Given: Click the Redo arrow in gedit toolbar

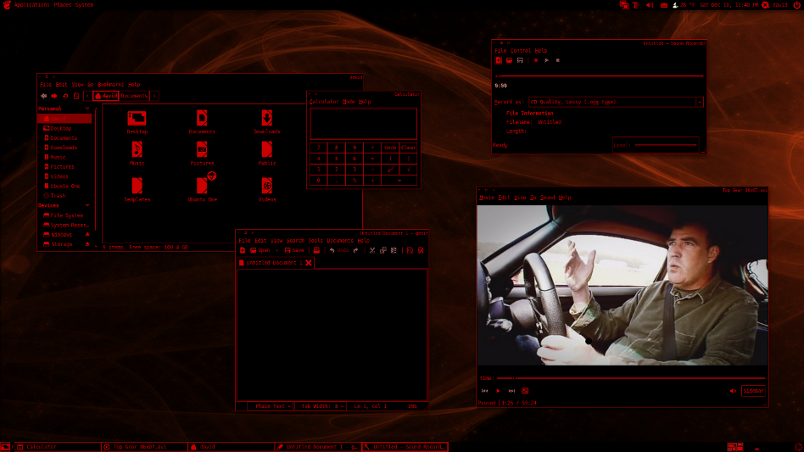Looking at the screenshot, I should [x=356, y=251].
